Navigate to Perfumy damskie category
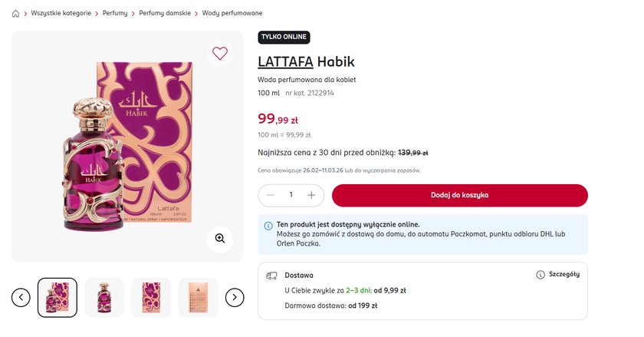This screenshot has height=337, width=644. click(x=165, y=14)
